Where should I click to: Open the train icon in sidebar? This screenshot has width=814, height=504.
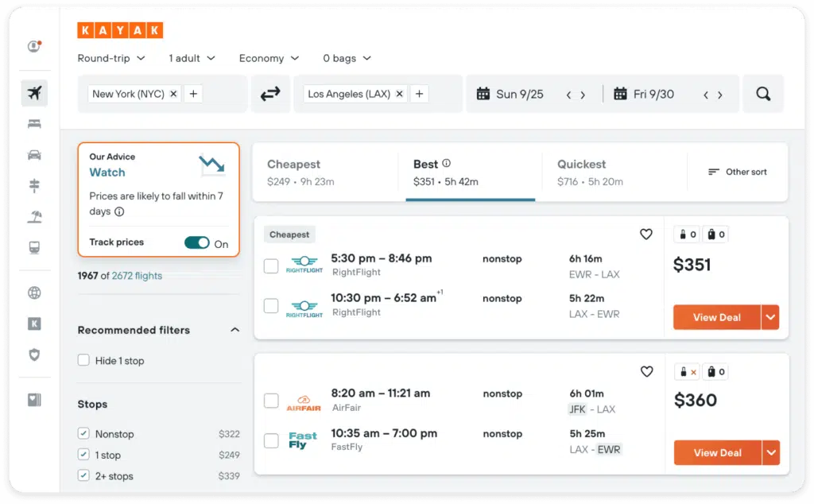click(34, 247)
